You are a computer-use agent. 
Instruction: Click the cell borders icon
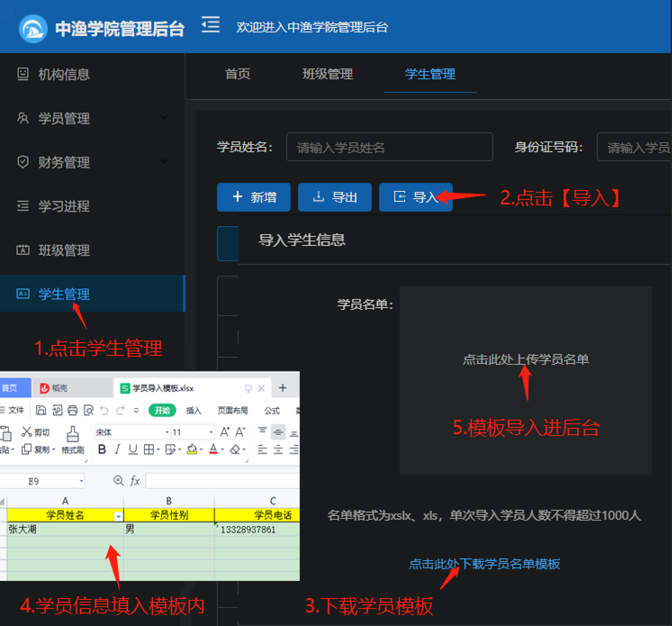point(149,449)
